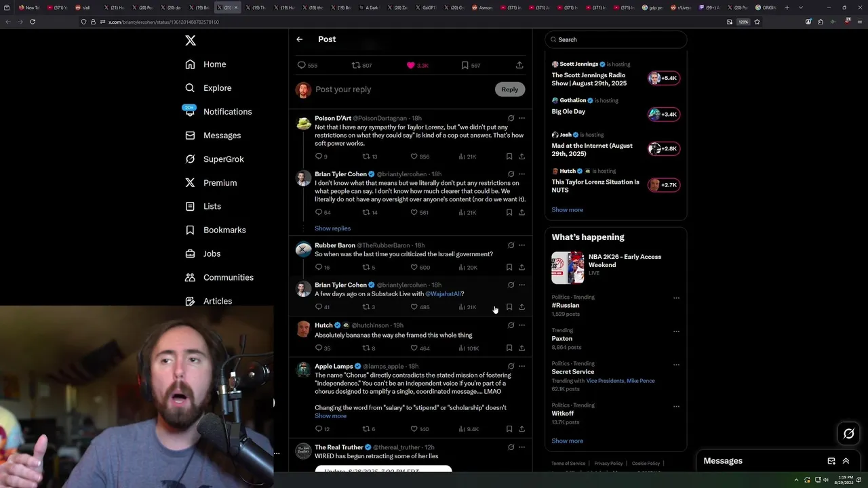Click main post reply count 555
Screen dimensions: 868x488
307,65
